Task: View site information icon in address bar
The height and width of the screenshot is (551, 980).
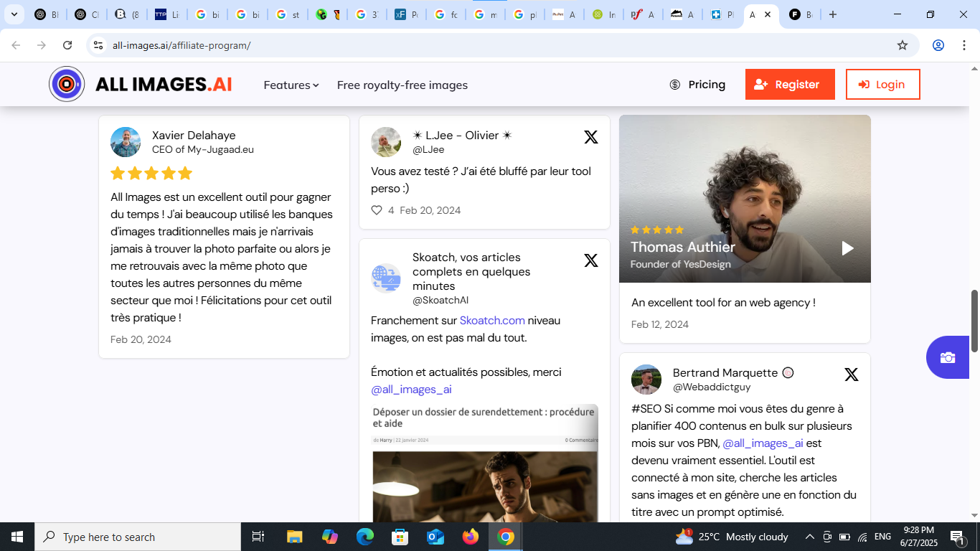Action: (98, 45)
